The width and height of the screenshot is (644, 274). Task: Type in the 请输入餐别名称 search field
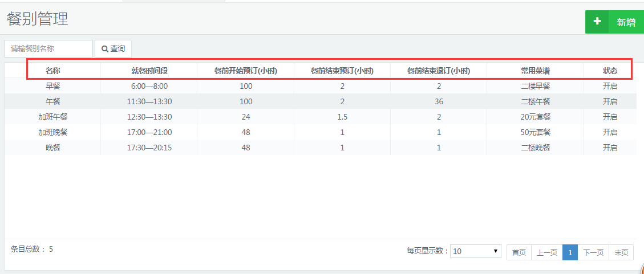click(48, 49)
